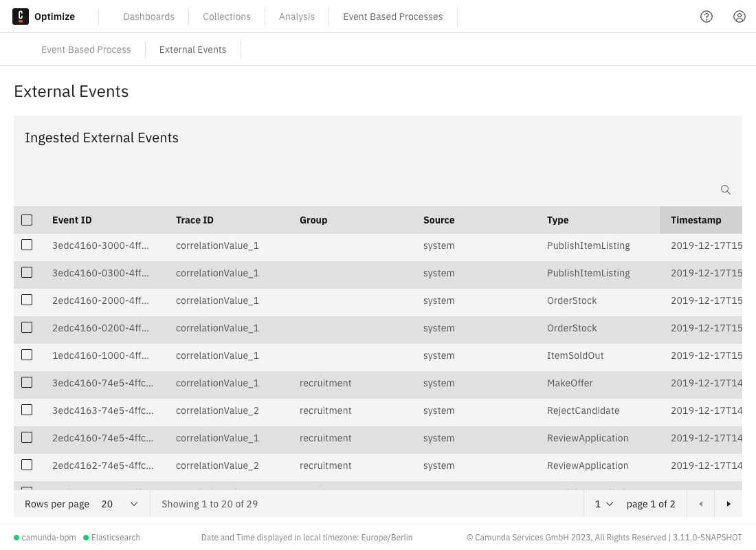The height and width of the screenshot is (550, 756).
Task: Open the Dashboards menu
Action: [148, 16]
